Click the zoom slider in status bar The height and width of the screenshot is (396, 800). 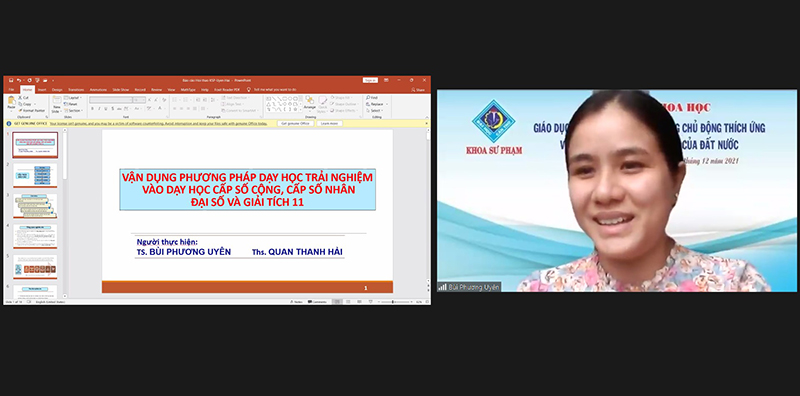pos(396,302)
